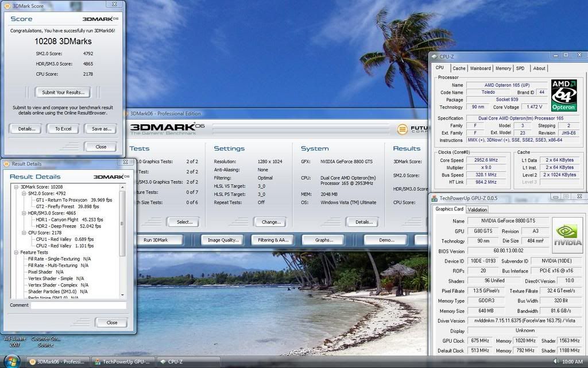The image size is (588, 368).
Task: Click GPU-Z BIOS Version value 60.80.13.00.02
Action: (508, 251)
